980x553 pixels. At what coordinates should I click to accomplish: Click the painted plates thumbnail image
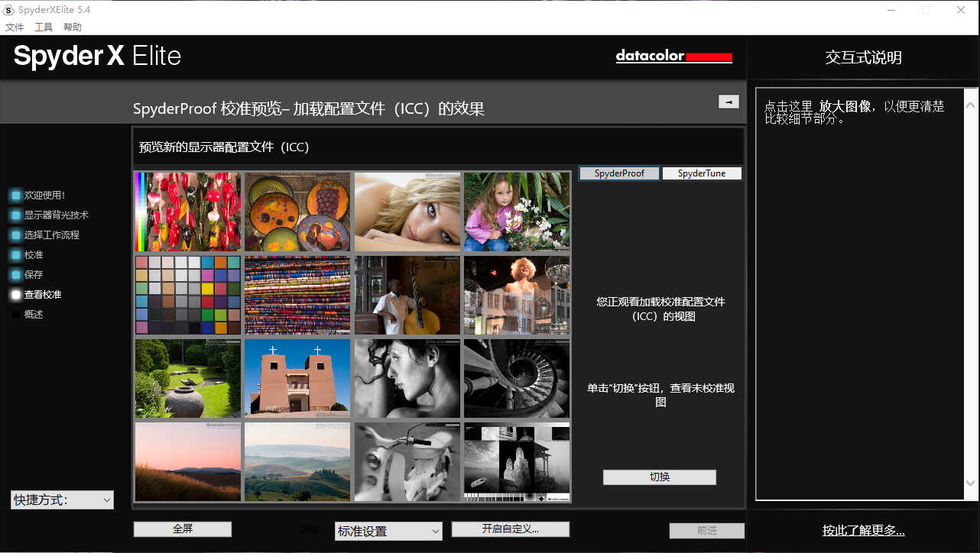[x=297, y=212]
